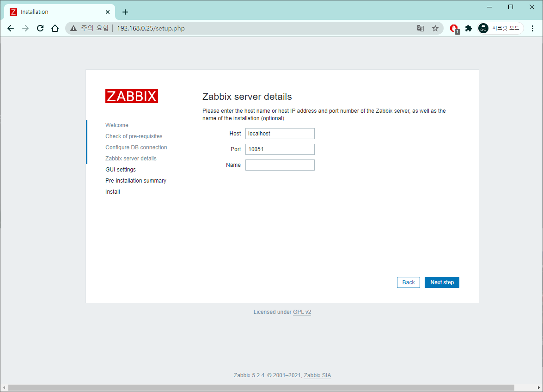Open the translate page icon
The image size is (543, 392).
[421, 28]
